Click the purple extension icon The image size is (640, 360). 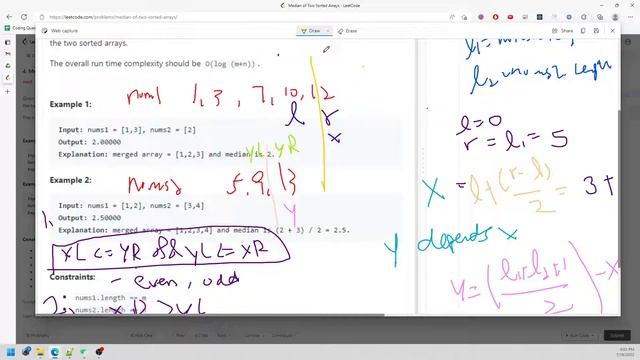tap(481, 17)
